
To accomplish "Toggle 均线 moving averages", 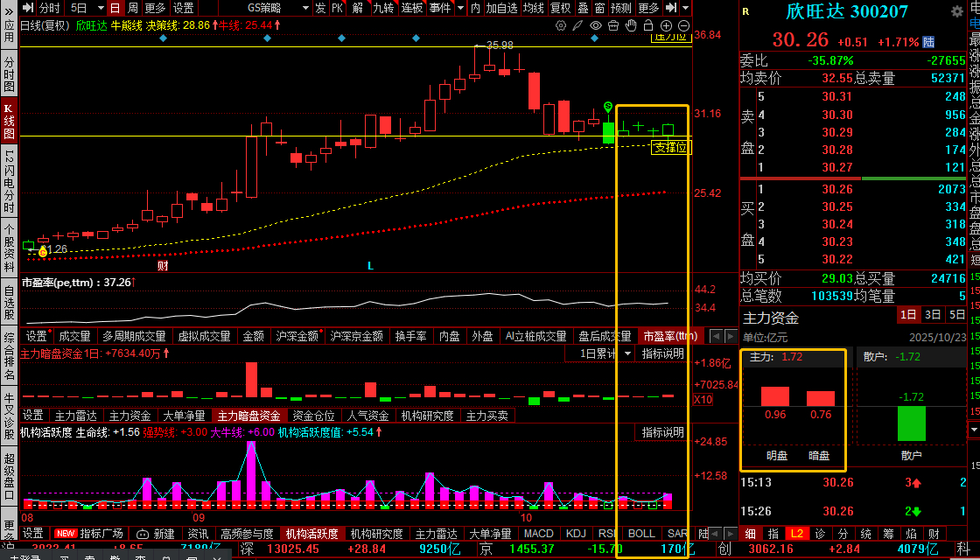I will 533,8.
